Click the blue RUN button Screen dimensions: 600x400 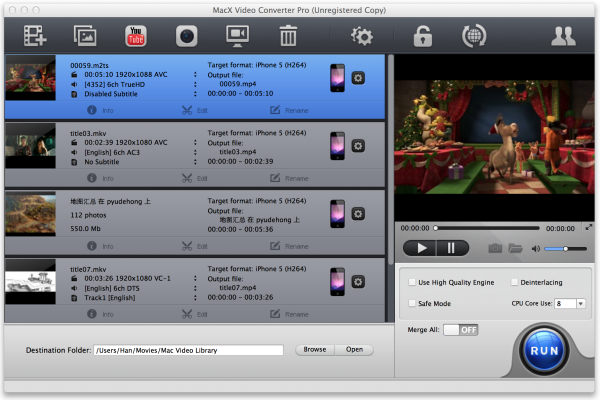click(x=544, y=351)
